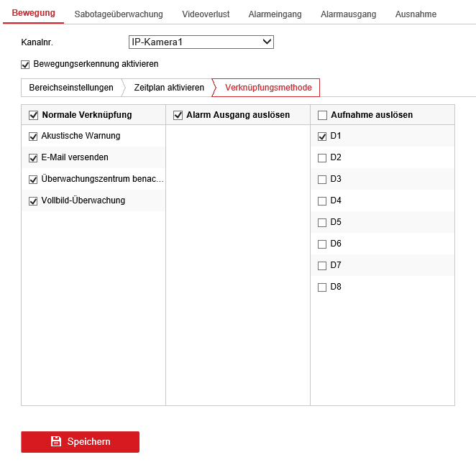The image size is (476, 475).
Task: Select the Alarmausgang tab
Action: tap(348, 14)
